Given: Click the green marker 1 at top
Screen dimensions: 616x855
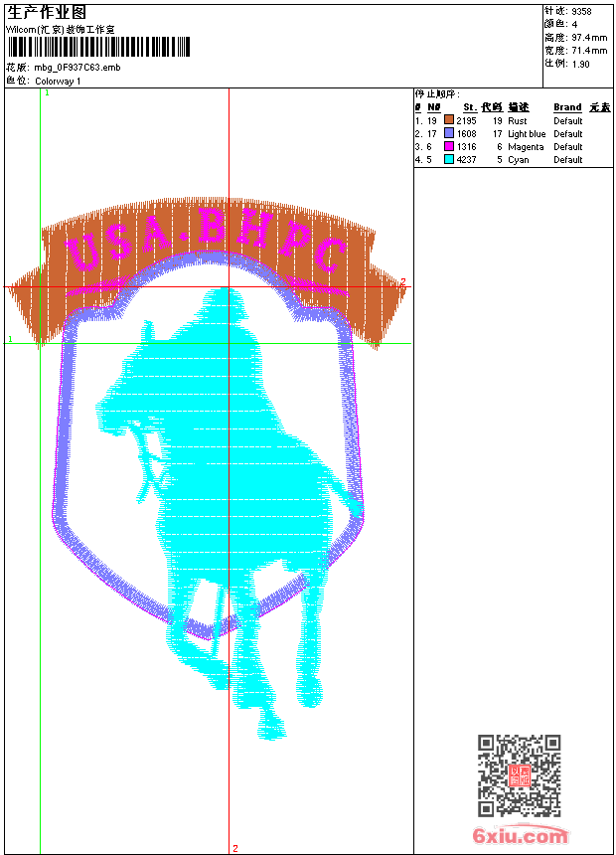Looking at the screenshot, I should point(47,93).
